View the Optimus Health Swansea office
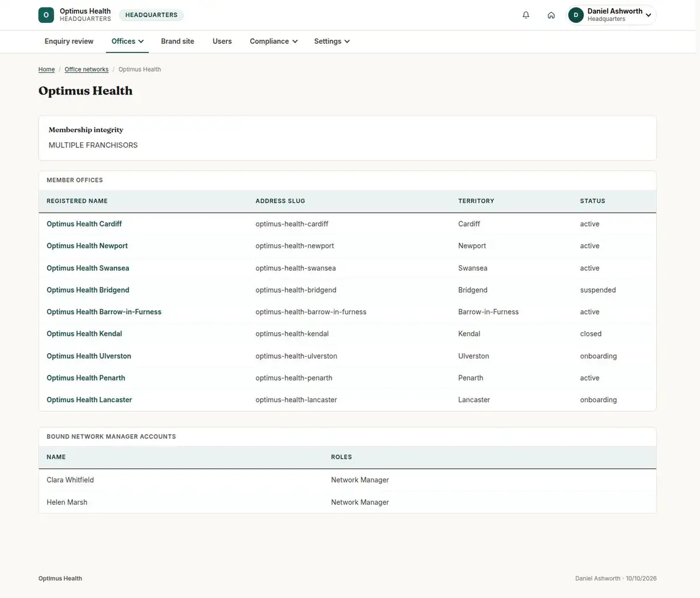 pyautogui.click(x=88, y=268)
